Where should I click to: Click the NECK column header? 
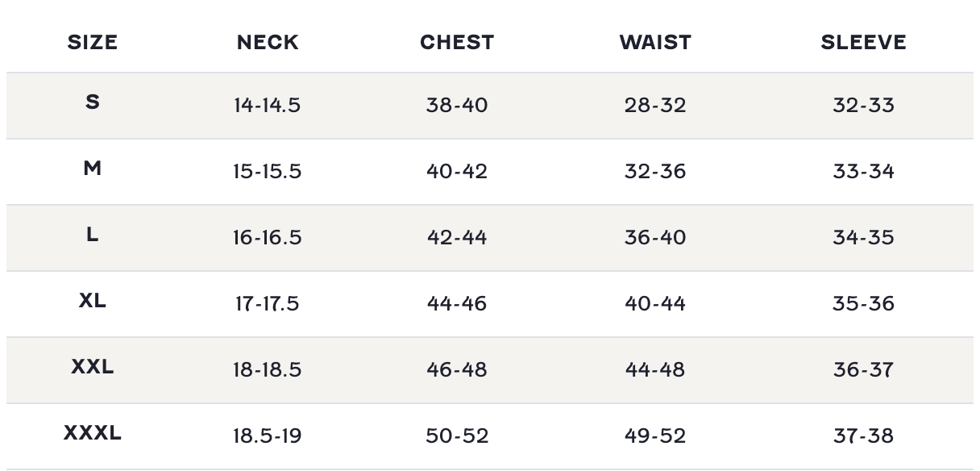click(x=268, y=43)
